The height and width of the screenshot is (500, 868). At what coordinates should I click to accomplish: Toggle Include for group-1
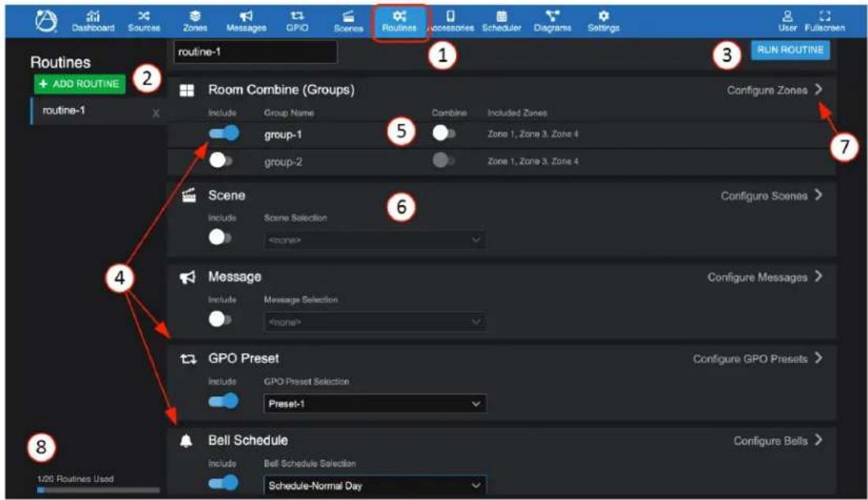click(223, 133)
